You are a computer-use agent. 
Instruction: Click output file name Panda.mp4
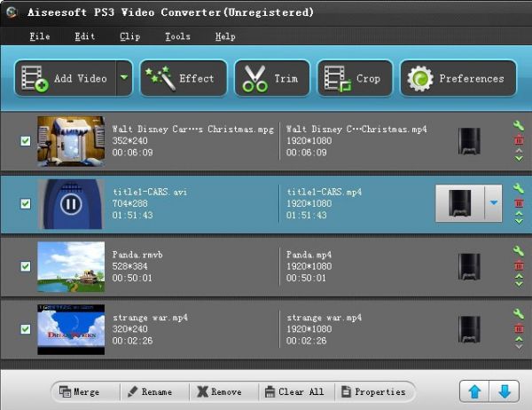309,255
